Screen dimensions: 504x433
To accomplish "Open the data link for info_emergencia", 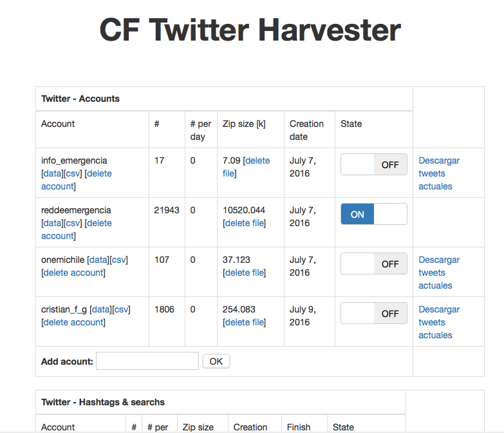I will pos(52,173).
